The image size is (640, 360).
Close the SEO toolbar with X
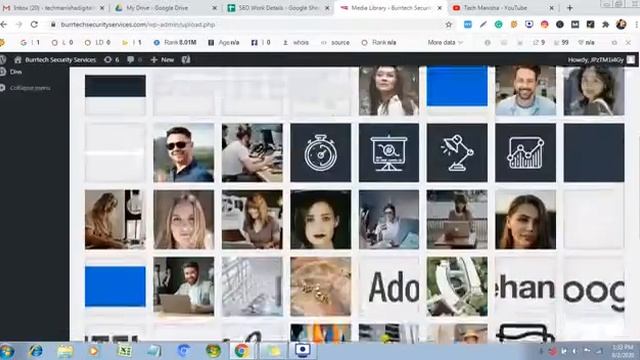click(628, 42)
